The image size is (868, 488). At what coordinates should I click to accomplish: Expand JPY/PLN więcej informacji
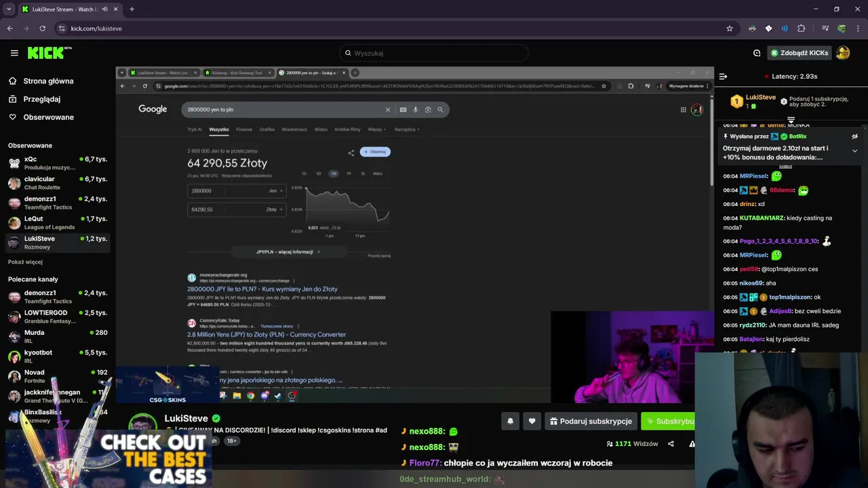(x=288, y=251)
